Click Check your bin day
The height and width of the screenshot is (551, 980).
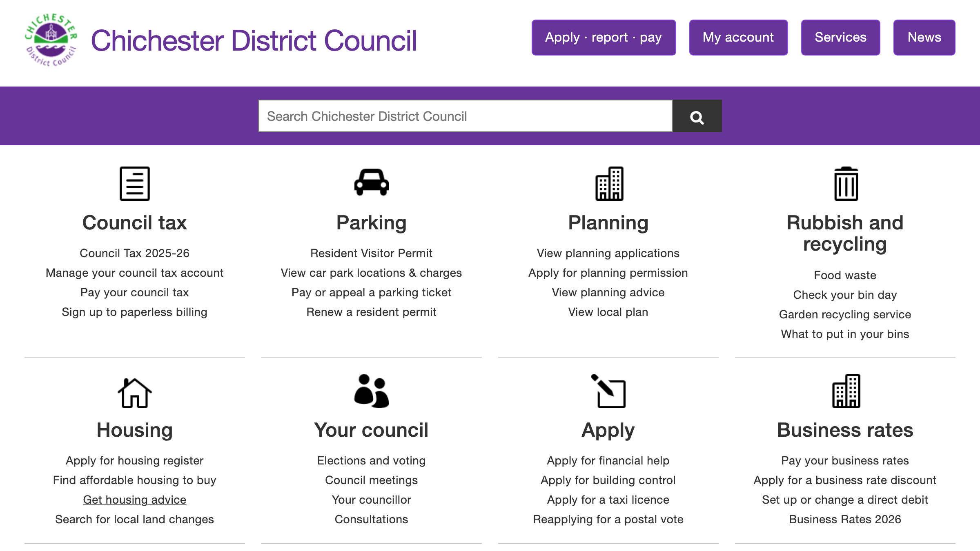coord(845,294)
